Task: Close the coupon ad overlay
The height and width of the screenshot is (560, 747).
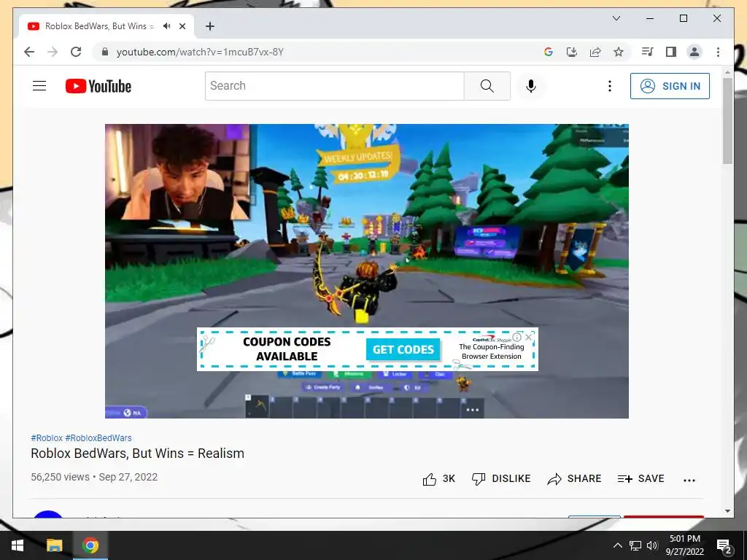Action: [528, 337]
